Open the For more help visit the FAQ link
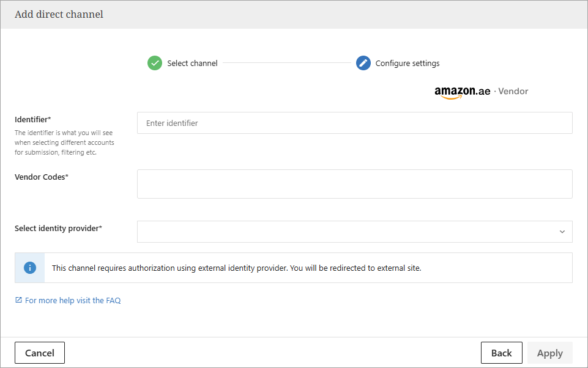This screenshot has width=588, height=368. (73, 300)
